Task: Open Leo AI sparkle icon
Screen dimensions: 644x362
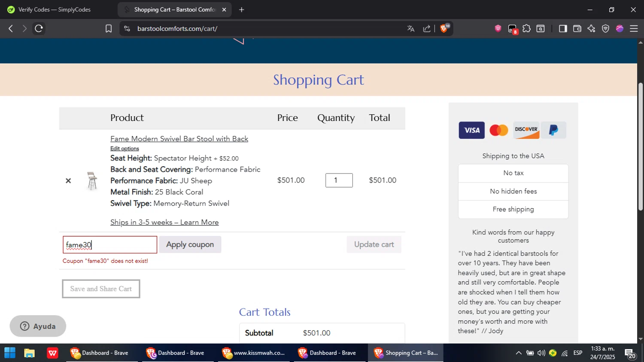Action: click(x=592, y=29)
